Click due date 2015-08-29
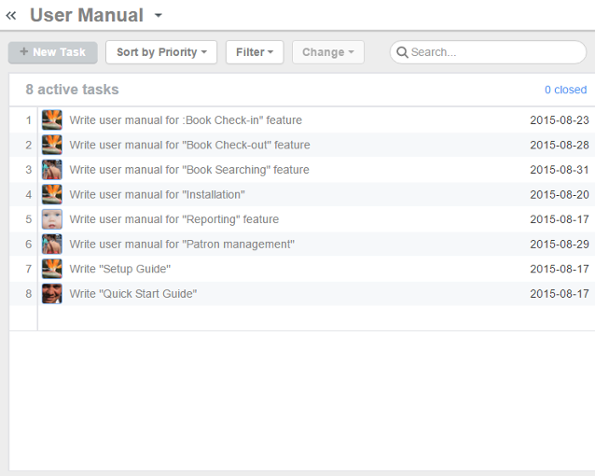 coord(559,244)
